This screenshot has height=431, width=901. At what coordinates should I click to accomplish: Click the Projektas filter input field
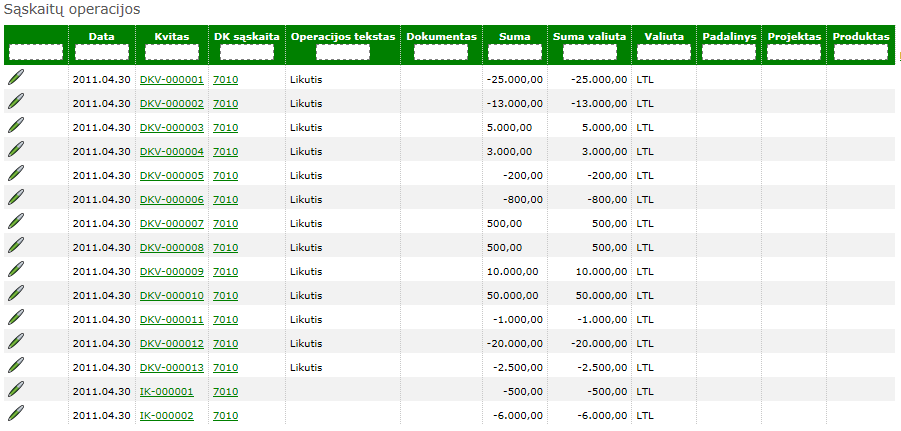[x=794, y=52]
